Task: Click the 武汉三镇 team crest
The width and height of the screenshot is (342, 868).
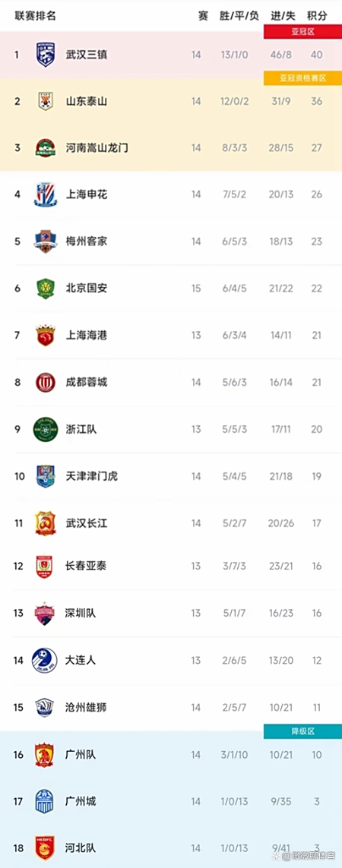Action: [45, 55]
